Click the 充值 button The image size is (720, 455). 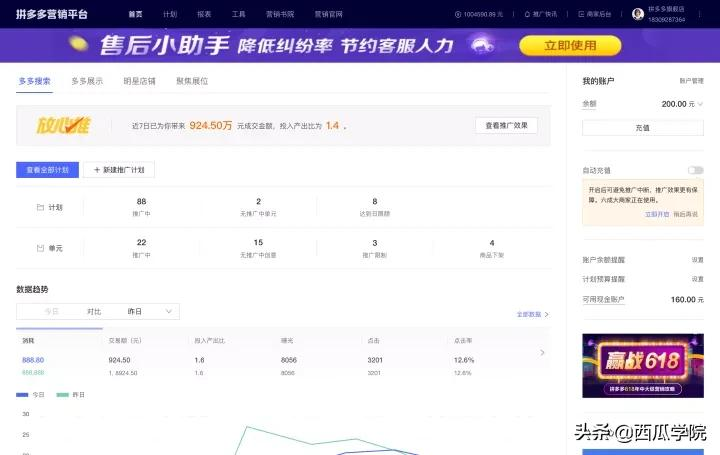point(642,128)
